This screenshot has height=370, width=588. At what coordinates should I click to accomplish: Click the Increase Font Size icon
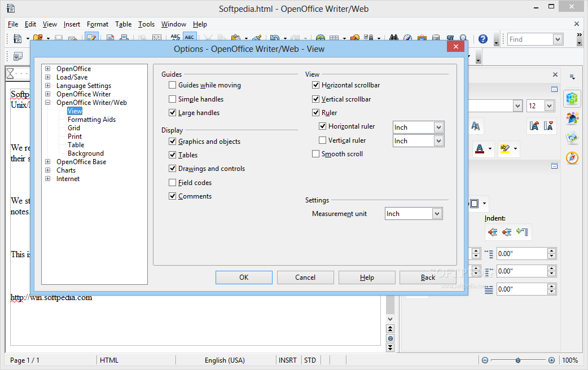[534, 126]
